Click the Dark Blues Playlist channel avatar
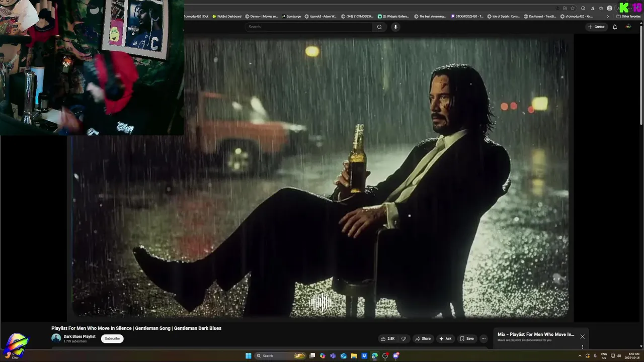Image resolution: width=644 pixels, height=362 pixels. [x=56, y=338]
